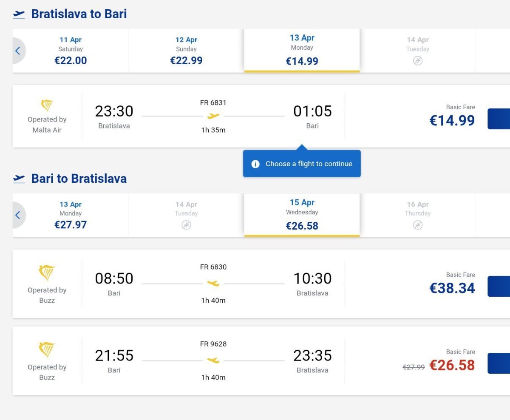Select 13 Apr Monday €27.97 return tab
The width and height of the screenshot is (510, 420).
pos(71,215)
